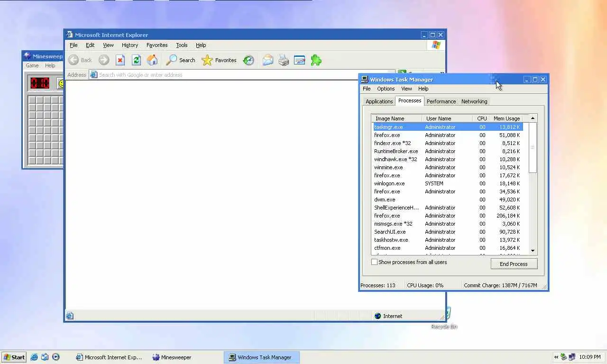Viewport: 607px width, 364px height.
Task: Sort processes by User Name column header
Action: coord(447,118)
